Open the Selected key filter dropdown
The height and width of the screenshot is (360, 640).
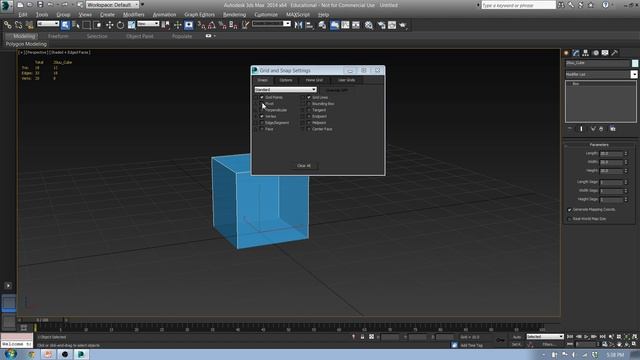click(x=545, y=337)
